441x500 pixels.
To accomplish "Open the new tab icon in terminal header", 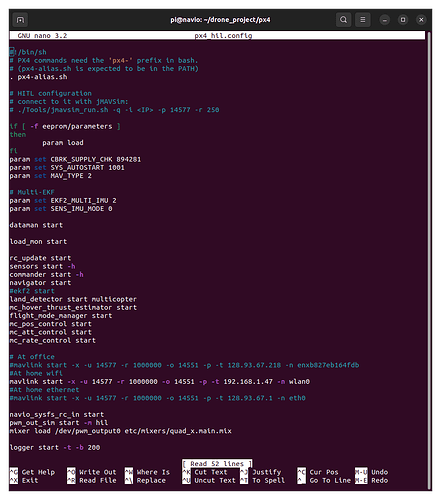I will coord(20,20).
